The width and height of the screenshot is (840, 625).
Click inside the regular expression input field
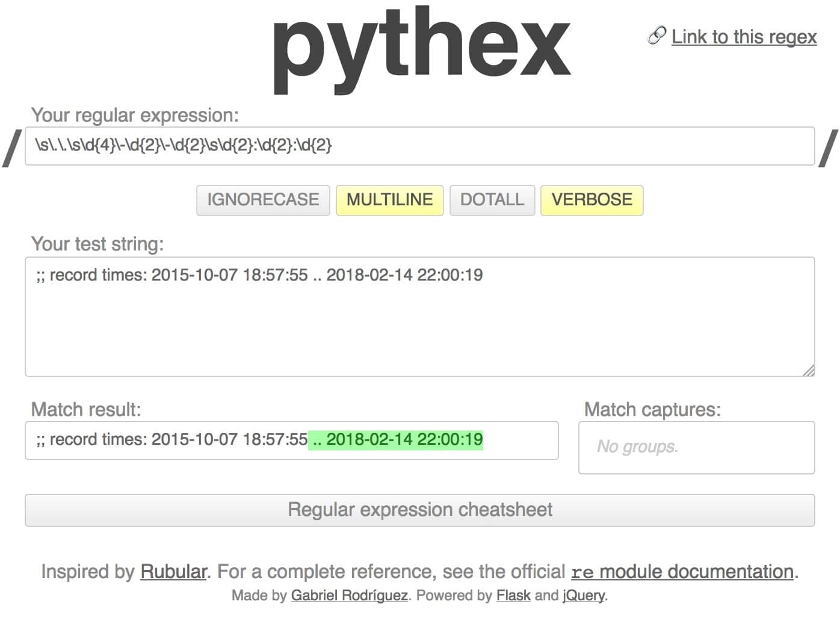pos(420,146)
